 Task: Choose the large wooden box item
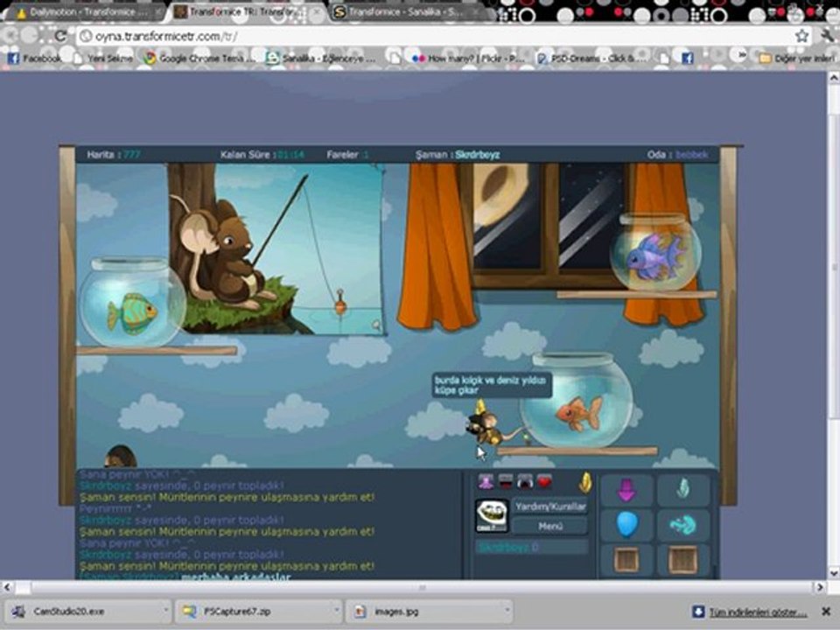click(682, 560)
